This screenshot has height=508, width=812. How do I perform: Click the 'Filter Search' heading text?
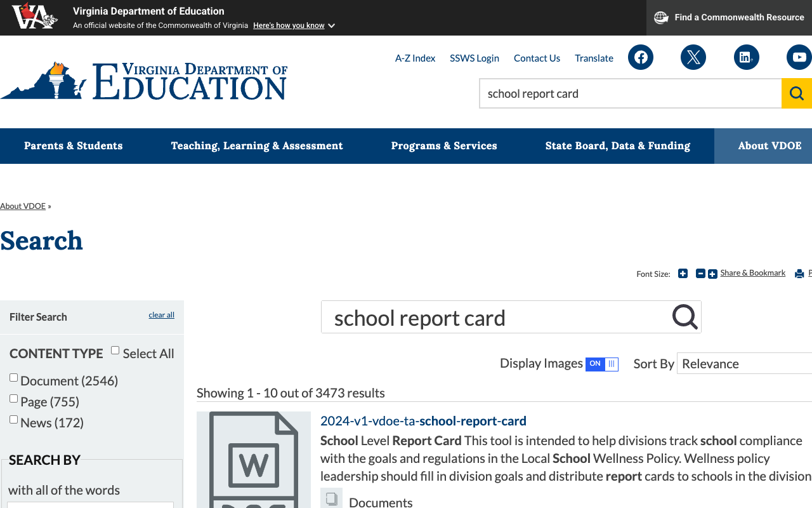pos(38,317)
